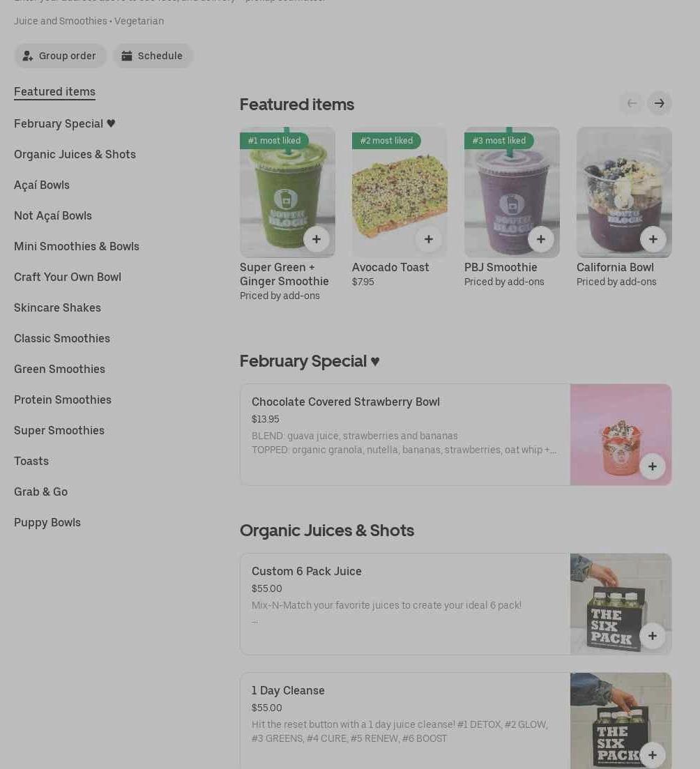Screen dimensions: 700x769
Task: Select Organic Juices & Shots in sidebar
Action: point(75,154)
